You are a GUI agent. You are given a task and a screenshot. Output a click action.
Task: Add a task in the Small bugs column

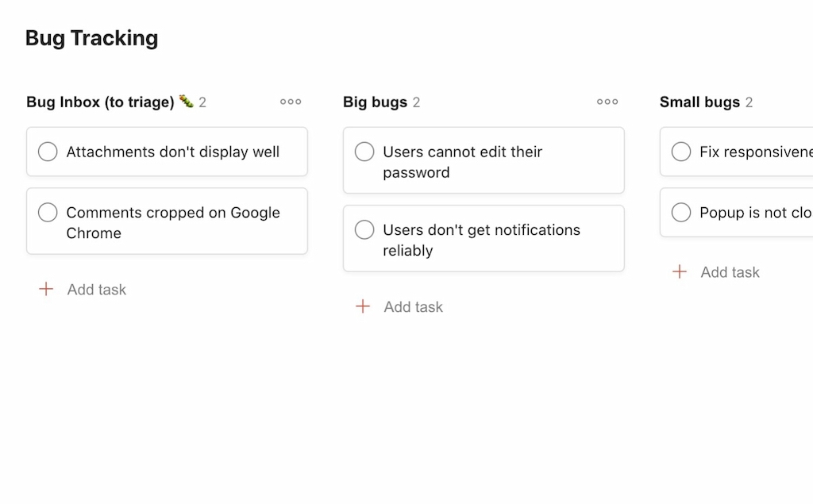pos(730,271)
